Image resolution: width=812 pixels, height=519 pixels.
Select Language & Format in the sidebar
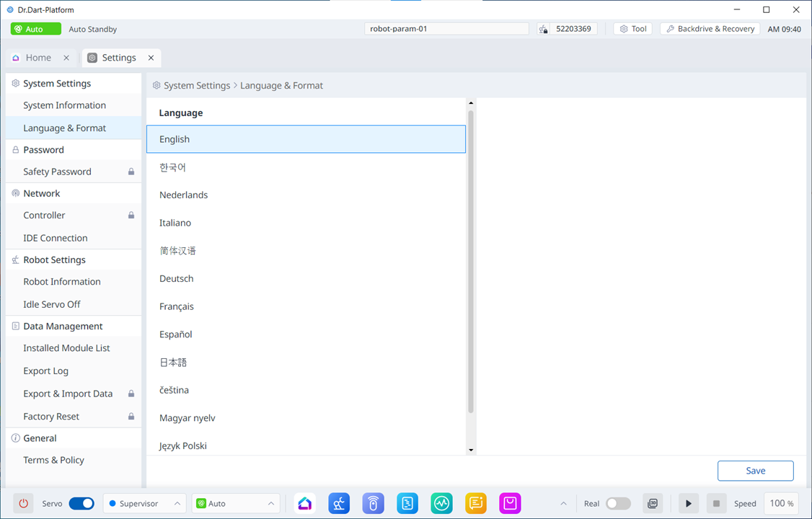(64, 128)
